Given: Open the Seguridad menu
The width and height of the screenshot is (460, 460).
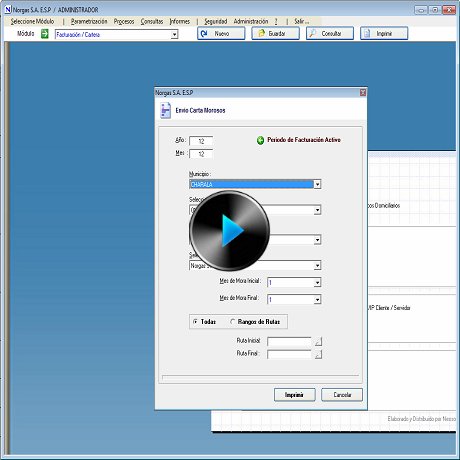Looking at the screenshot, I should coord(216,22).
